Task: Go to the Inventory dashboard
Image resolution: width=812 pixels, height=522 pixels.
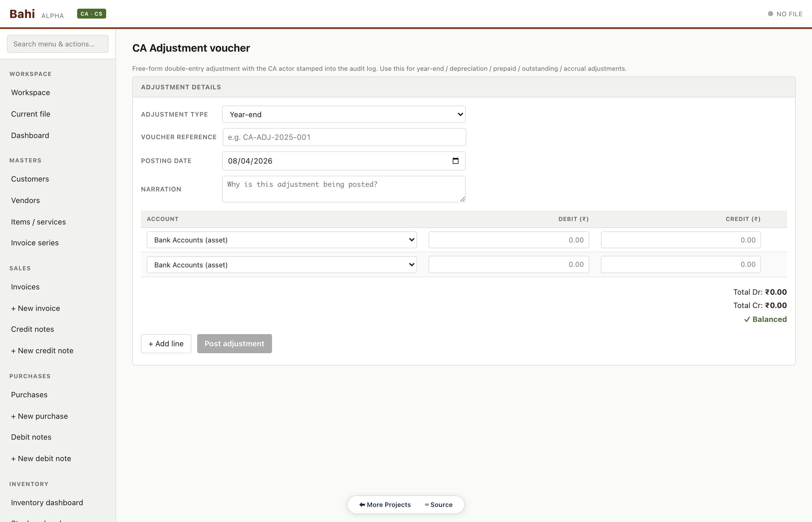Action: coord(47,502)
